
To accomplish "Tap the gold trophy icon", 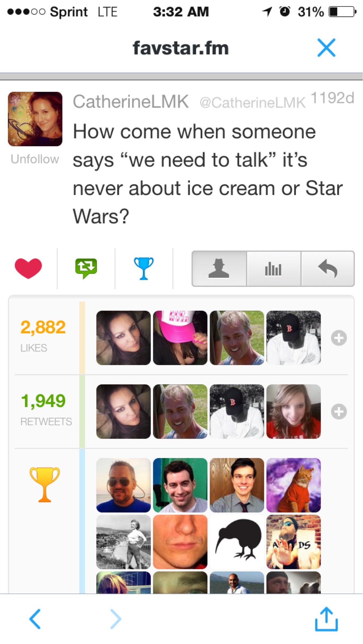I will point(45,485).
